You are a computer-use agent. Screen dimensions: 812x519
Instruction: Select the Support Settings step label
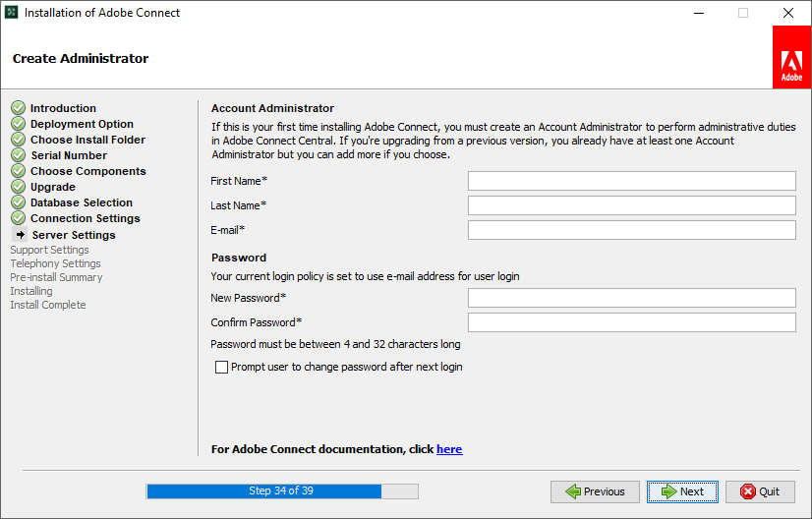pyautogui.click(x=50, y=250)
